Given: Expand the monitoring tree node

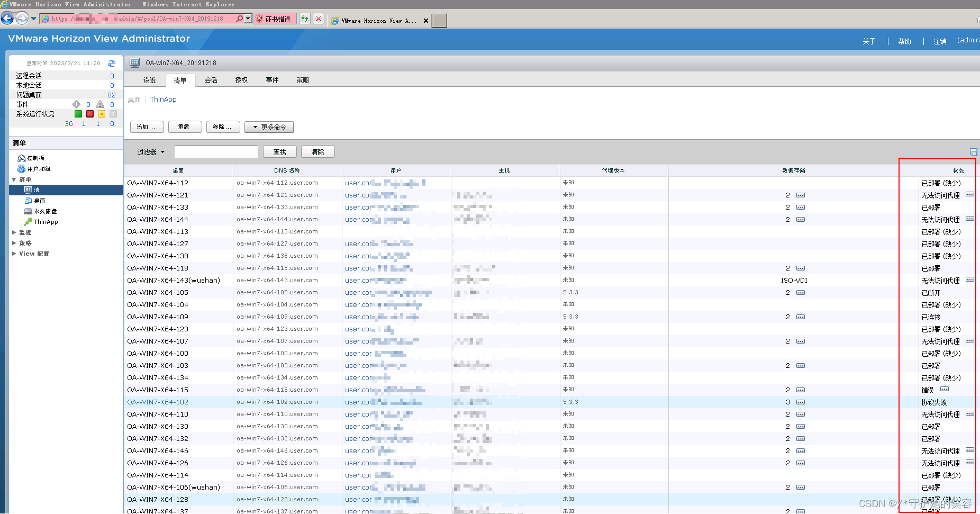Looking at the screenshot, I should coord(14,232).
